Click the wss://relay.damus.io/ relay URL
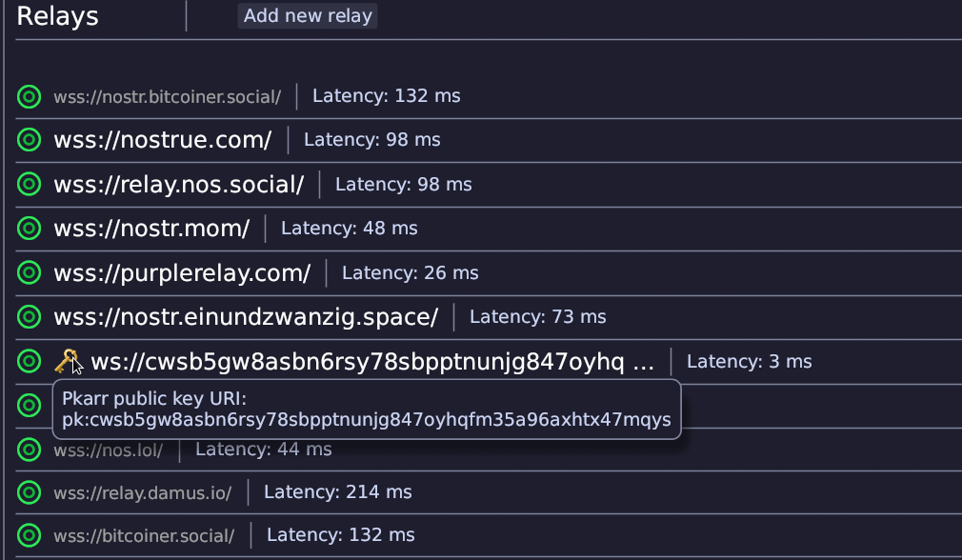 click(x=143, y=492)
